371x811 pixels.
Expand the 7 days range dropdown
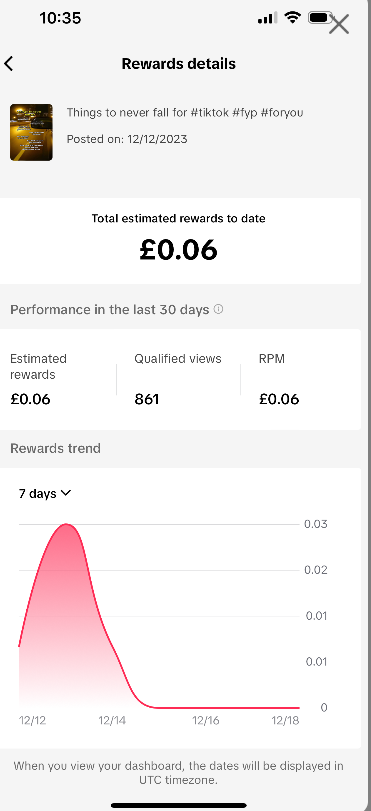click(x=44, y=493)
